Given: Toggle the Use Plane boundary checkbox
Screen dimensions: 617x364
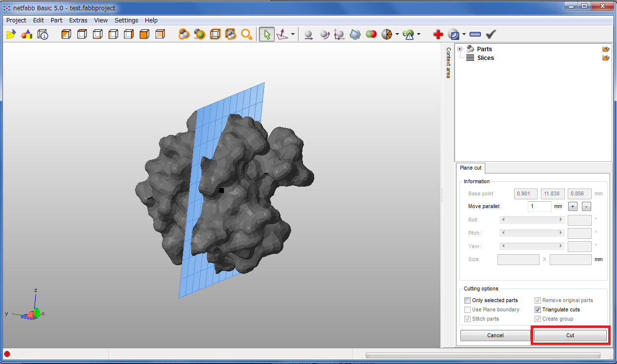Looking at the screenshot, I should [468, 309].
